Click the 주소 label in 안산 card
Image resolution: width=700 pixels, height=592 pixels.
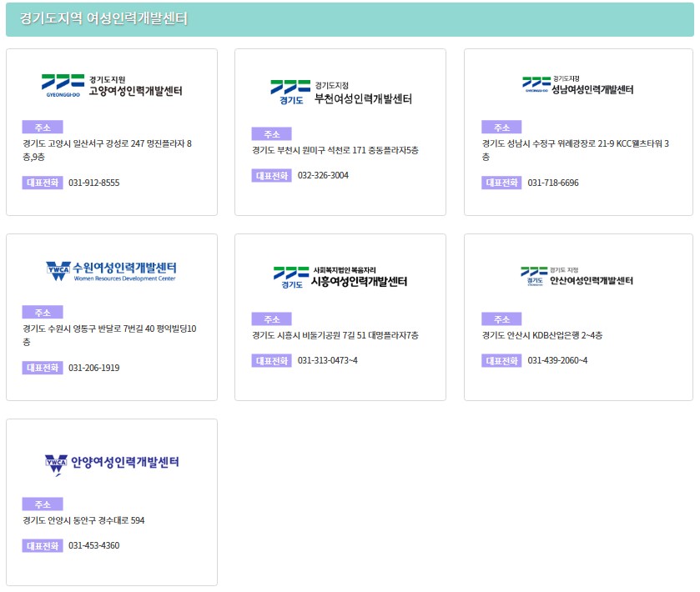pyautogui.click(x=501, y=319)
